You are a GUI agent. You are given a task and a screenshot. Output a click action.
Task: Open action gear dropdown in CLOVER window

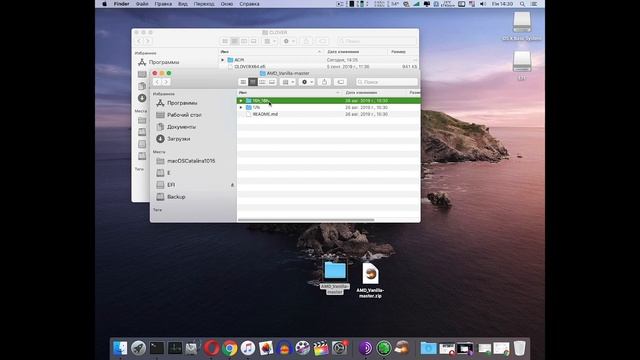pyautogui.click(x=289, y=41)
